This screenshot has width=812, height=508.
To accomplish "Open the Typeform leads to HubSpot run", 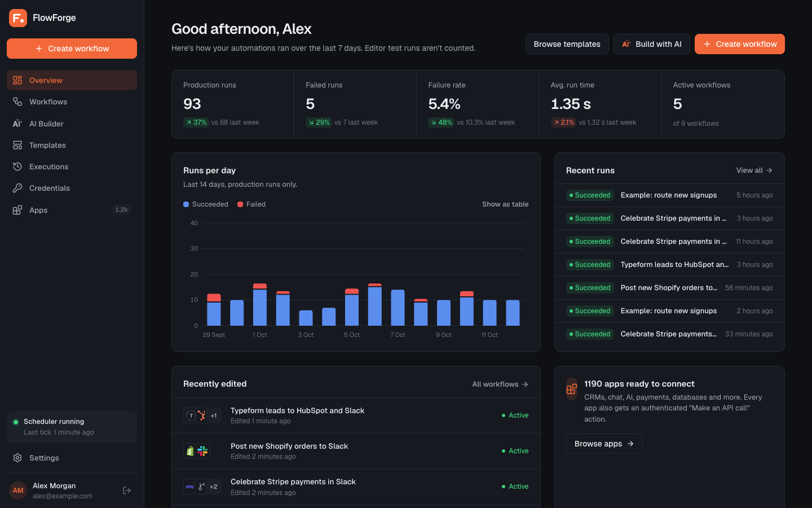I will (669, 265).
